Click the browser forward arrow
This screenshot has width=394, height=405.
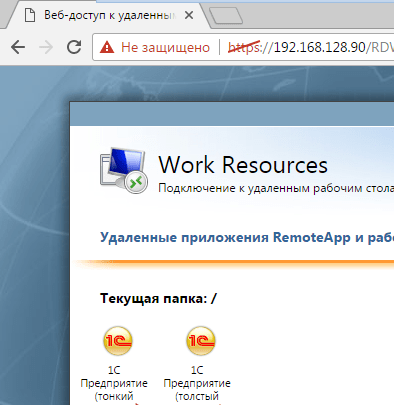(46, 47)
